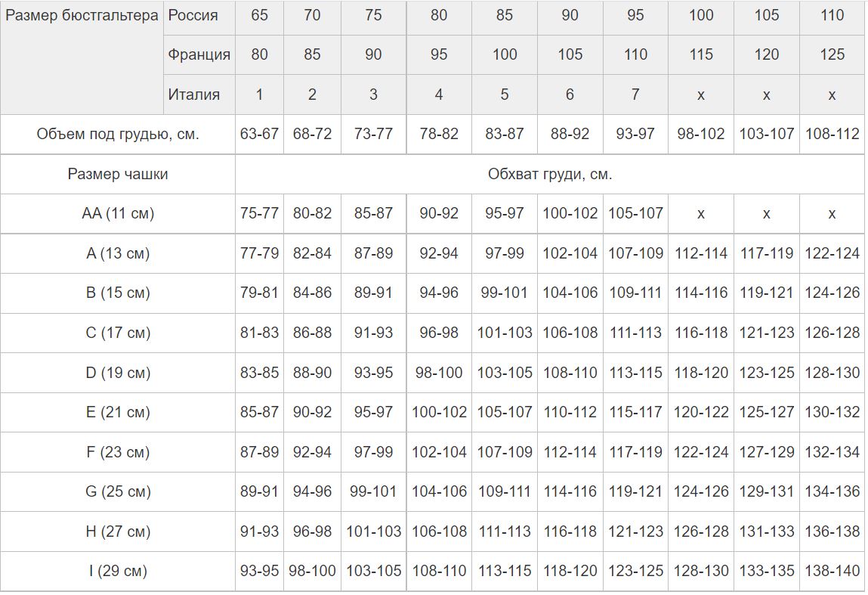The image size is (868, 595).
Task: Select the "Россия" row label
Action: (x=193, y=15)
